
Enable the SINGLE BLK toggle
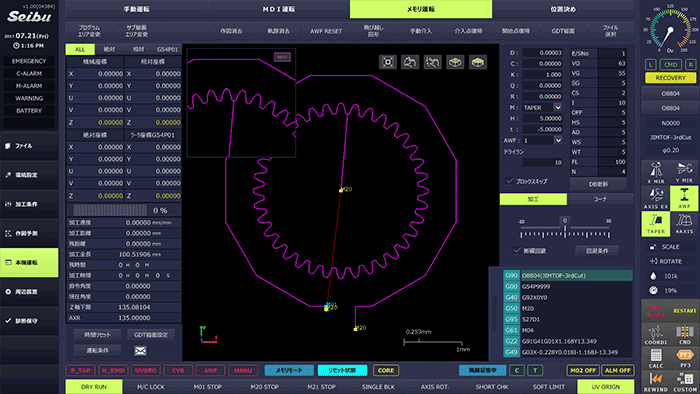click(378, 386)
